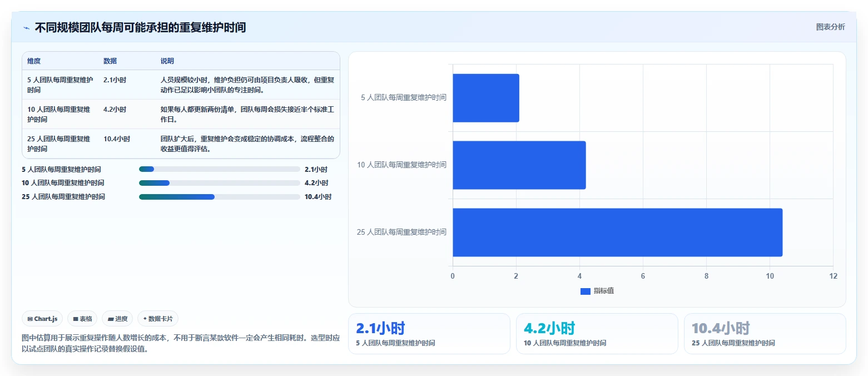Click description starting 团队扩大后
This screenshot has height=376, width=868.
247,144
